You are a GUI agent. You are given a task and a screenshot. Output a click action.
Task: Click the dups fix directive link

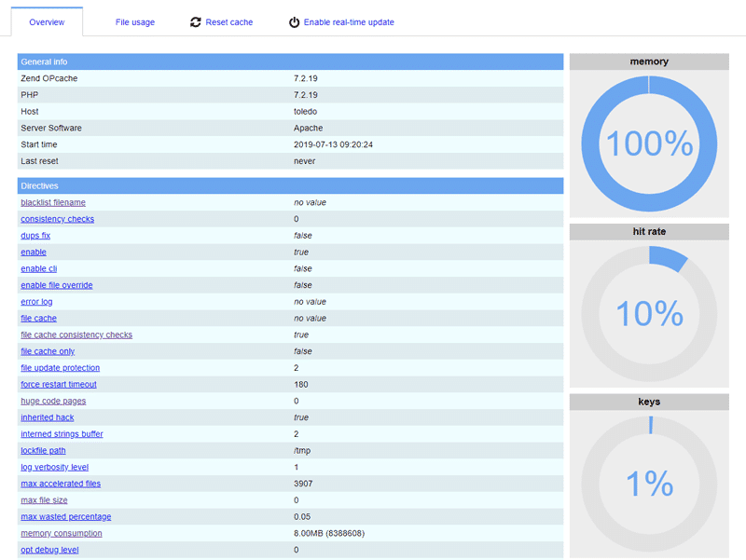[35, 236]
